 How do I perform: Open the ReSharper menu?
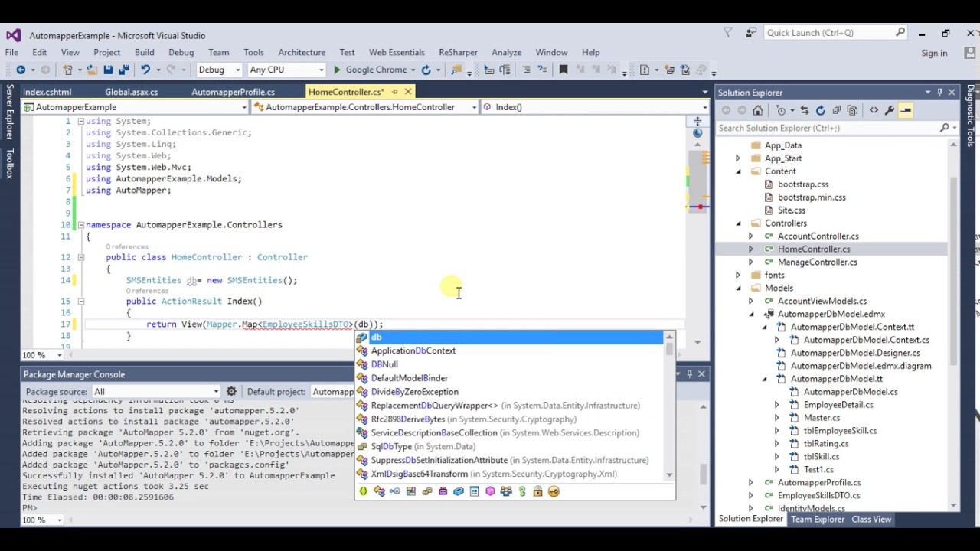pos(458,52)
